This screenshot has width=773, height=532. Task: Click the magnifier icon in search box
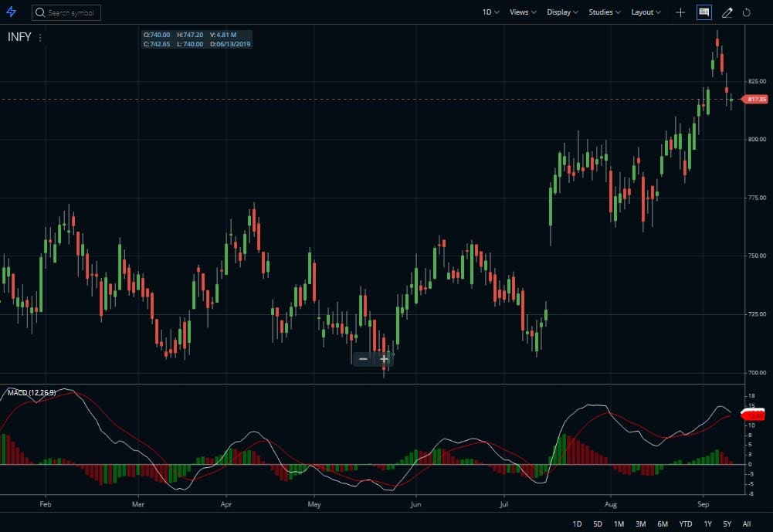click(x=40, y=12)
